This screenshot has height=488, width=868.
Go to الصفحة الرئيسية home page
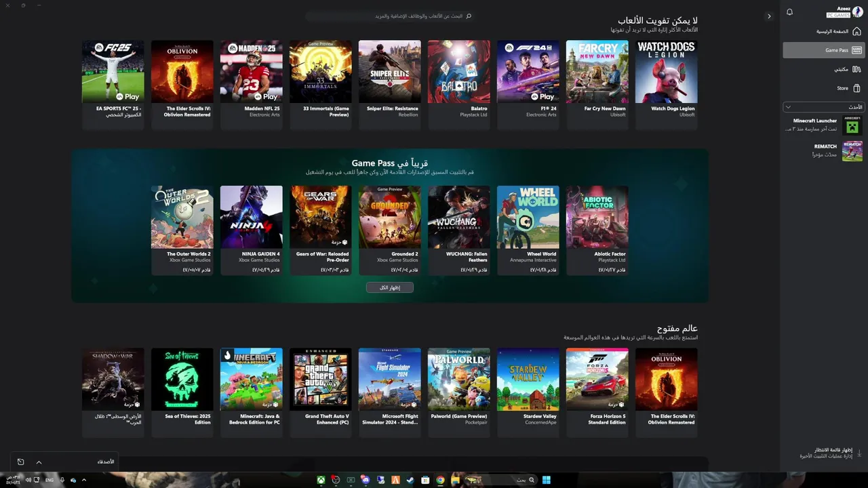tap(823, 31)
